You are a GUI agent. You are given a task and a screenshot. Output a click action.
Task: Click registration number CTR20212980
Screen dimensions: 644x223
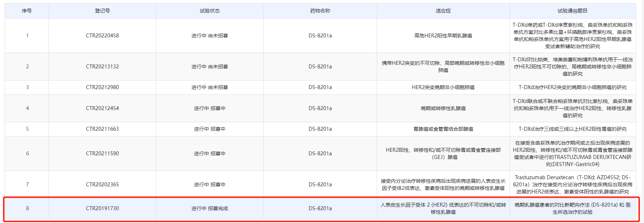pyautogui.click(x=102, y=87)
